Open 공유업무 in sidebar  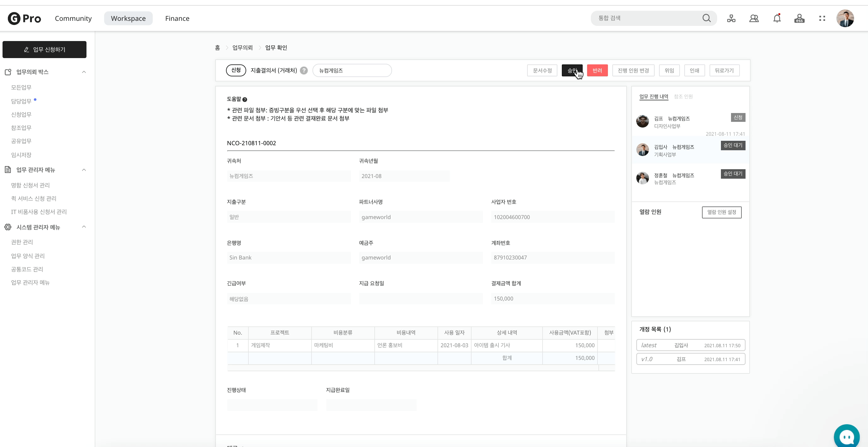[21, 141]
